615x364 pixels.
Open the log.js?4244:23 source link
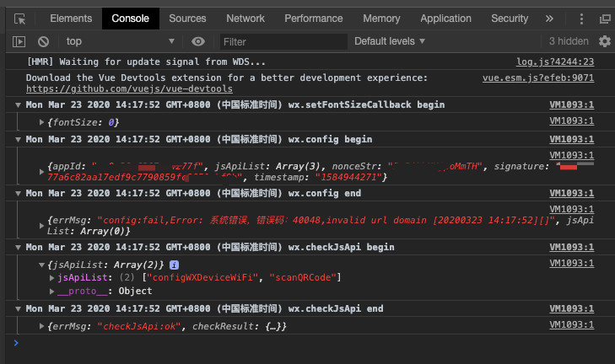[555, 62]
